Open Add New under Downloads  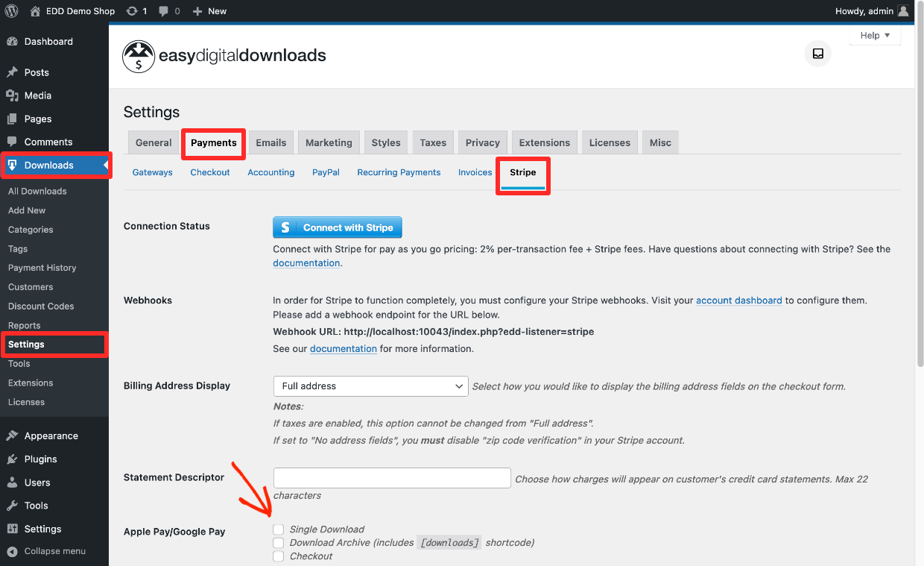[x=27, y=210]
